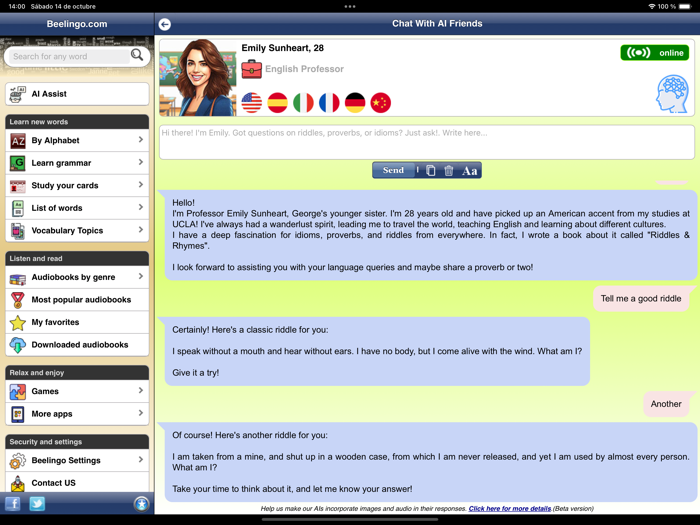Select the French flag language
Image resolution: width=700 pixels, height=525 pixels.
click(329, 103)
